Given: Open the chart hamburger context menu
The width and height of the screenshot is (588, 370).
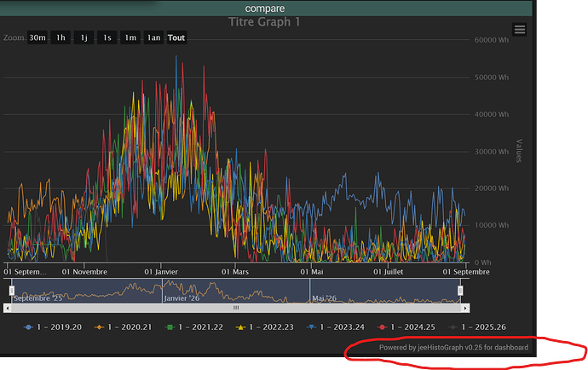Looking at the screenshot, I should click(520, 30).
